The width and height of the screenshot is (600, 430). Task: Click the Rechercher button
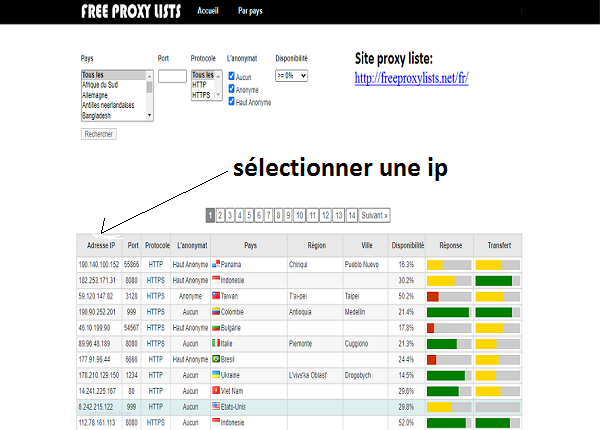pyautogui.click(x=99, y=134)
